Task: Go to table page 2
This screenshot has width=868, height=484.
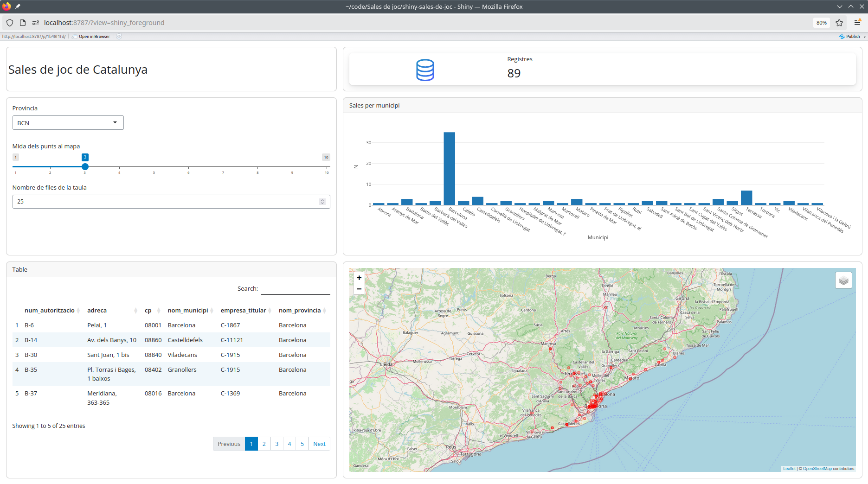Action: pyautogui.click(x=264, y=444)
